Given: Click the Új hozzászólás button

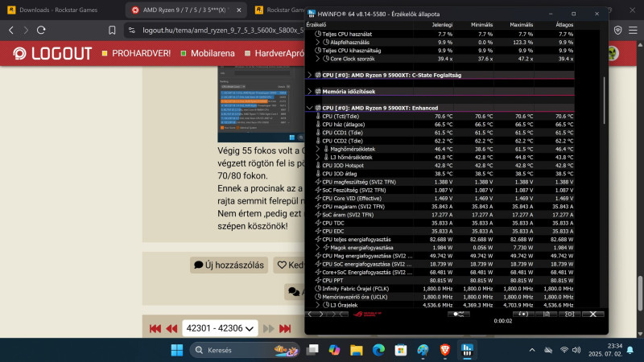Looking at the screenshot, I should pos(229,265).
